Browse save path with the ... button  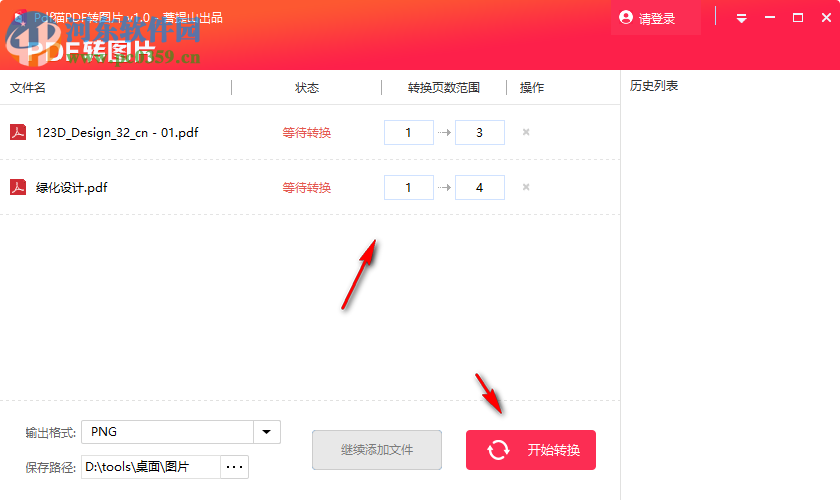coord(234,467)
